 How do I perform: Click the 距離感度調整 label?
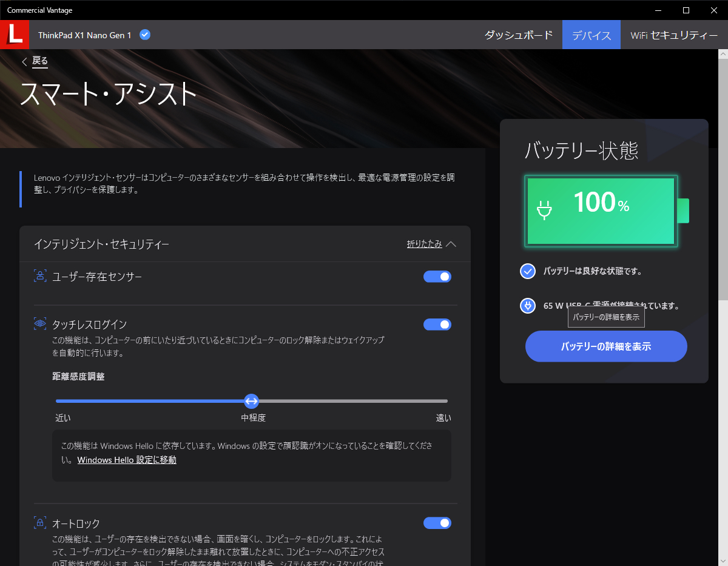click(78, 377)
